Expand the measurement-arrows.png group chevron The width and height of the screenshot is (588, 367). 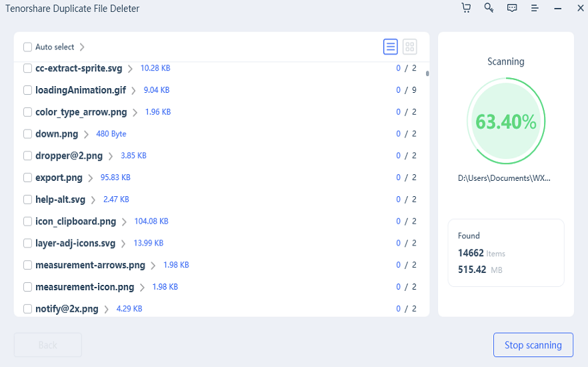point(153,266)
